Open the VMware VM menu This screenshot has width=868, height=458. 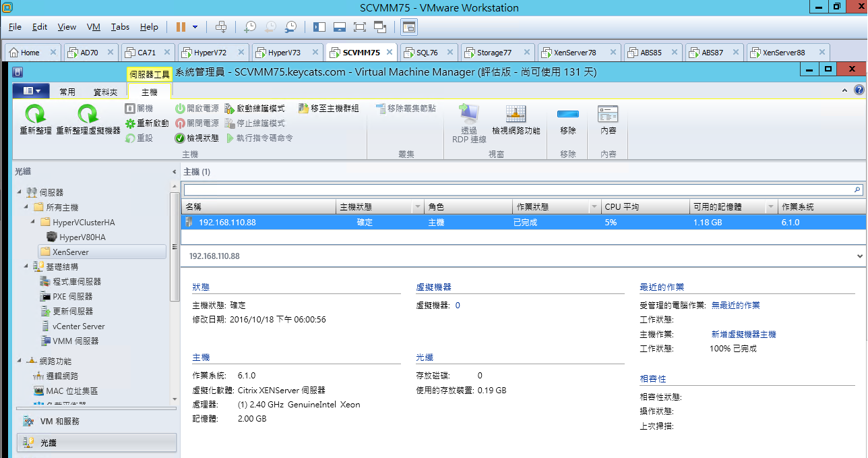[94, 27]
